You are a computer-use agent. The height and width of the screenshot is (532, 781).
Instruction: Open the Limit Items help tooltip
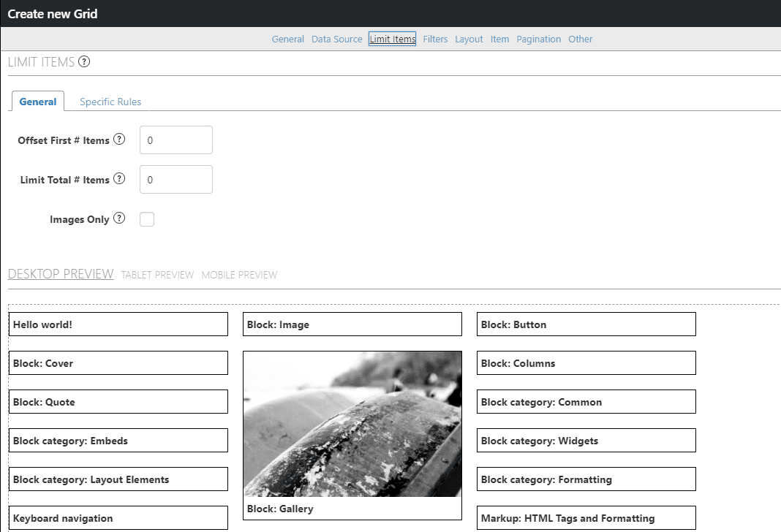(x=84, y=62)
